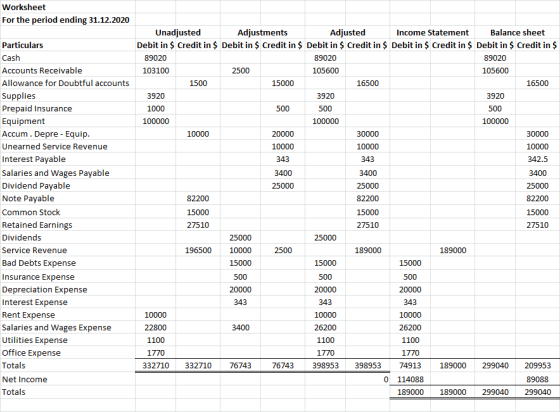
Task: Click the Net Income value 114088
Action: coord(410,380)
